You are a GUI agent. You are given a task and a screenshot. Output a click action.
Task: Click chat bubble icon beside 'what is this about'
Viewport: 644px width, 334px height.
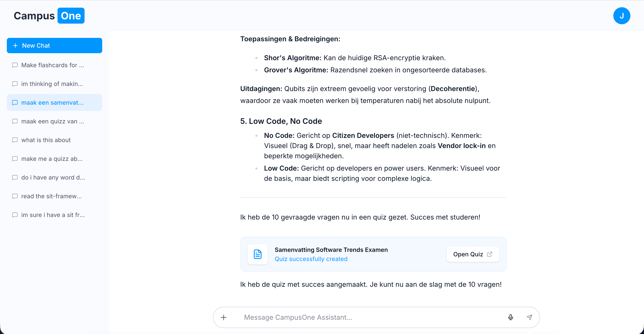pyautogui.click(x=15, y=140)
